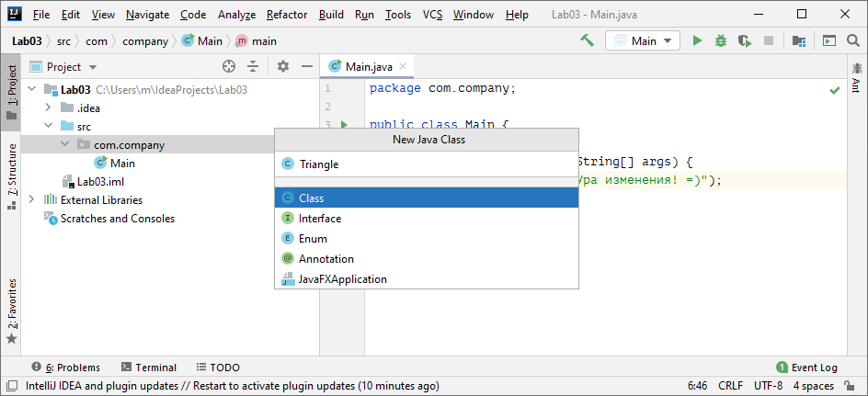Change UTF-8 file encoding in status bar
Image resolution: width=868 pixels, height=396 pixels.
[769, 386]
